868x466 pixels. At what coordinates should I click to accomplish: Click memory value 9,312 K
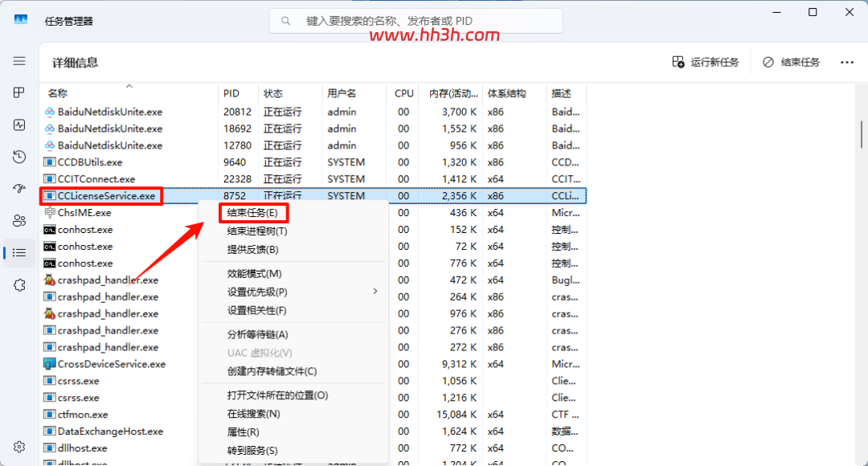pos(459,364)
